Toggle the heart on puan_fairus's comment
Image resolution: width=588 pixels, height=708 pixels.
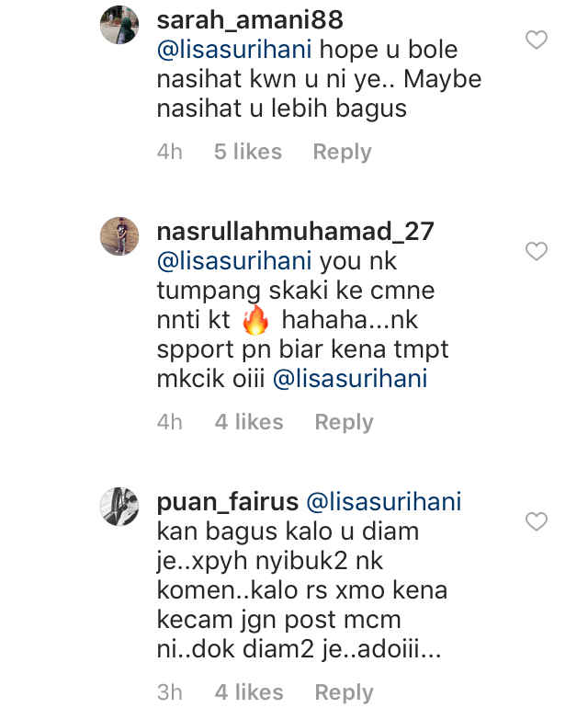tap(536, 522)
